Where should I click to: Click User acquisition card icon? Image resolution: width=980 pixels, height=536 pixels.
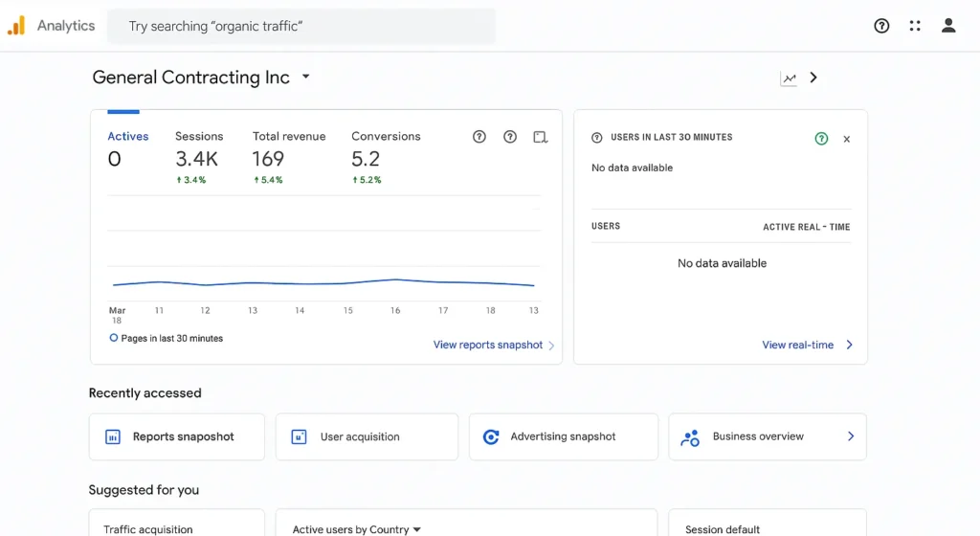[299, 436]
